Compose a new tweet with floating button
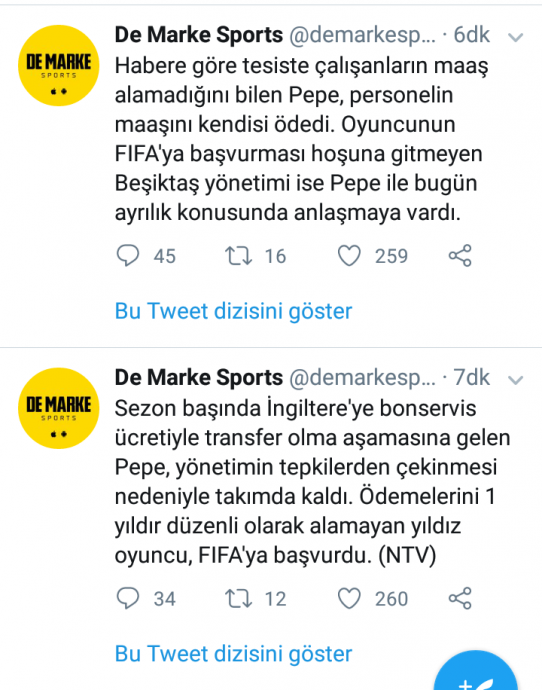The image size is (542, 690). (476, 671)
